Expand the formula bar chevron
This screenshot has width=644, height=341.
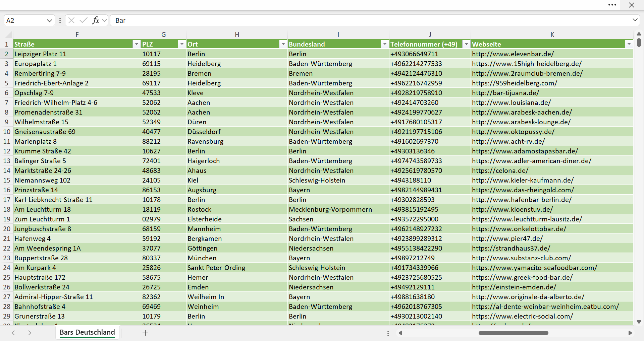pos(635,20)
